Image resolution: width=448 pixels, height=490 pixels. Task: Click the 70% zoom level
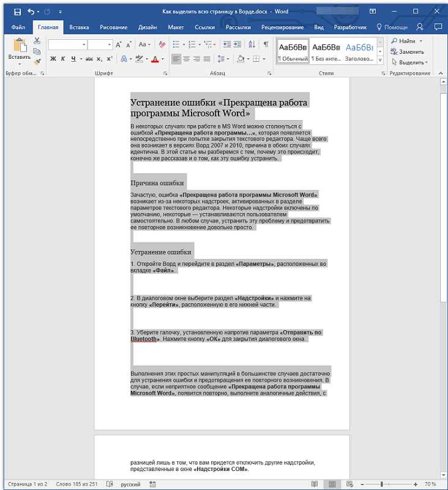[x=430, y=484]
